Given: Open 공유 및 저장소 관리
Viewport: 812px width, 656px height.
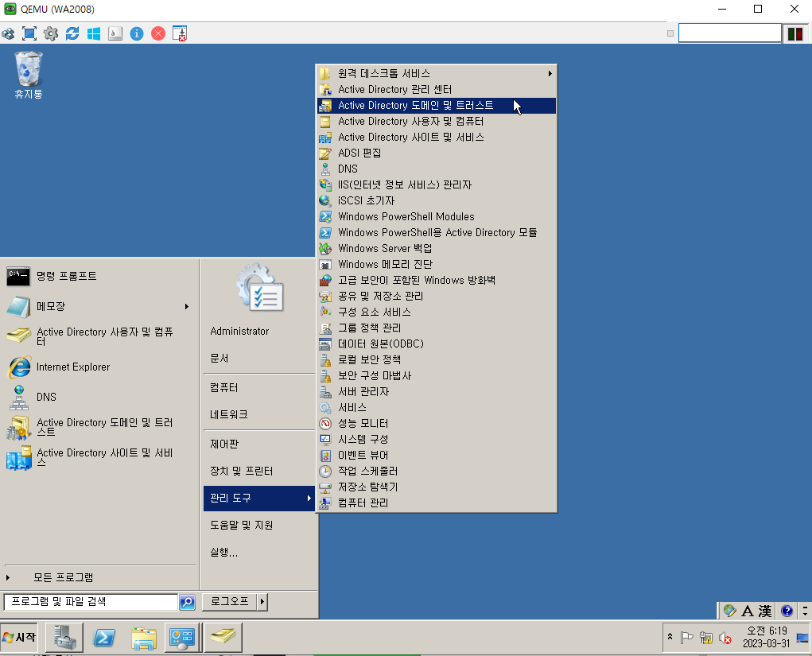Looking at the screenshot, I should point(437,296).
